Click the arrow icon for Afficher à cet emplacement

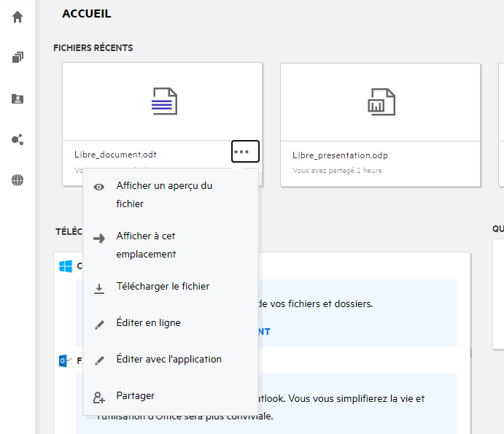point(99,239)
